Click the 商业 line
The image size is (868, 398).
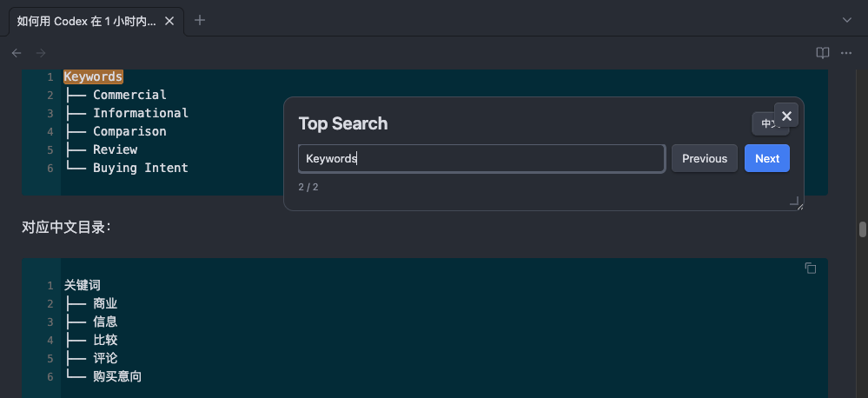105,304
